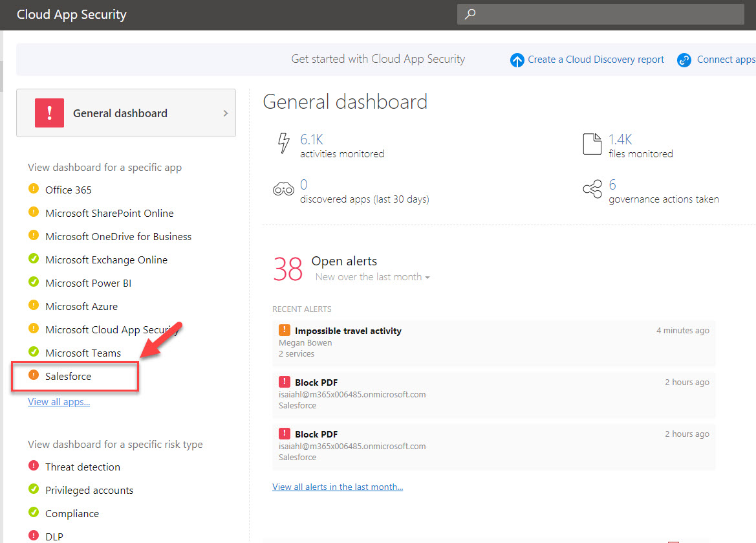Select the General dashboard panel item
Image resolution: width=756 pixels, height=543 pixels.
point(126,113)
